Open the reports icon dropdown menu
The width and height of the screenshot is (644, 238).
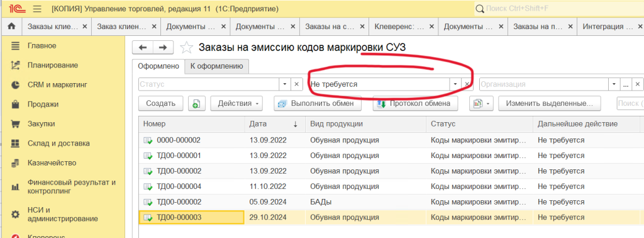tap(481, 104)
